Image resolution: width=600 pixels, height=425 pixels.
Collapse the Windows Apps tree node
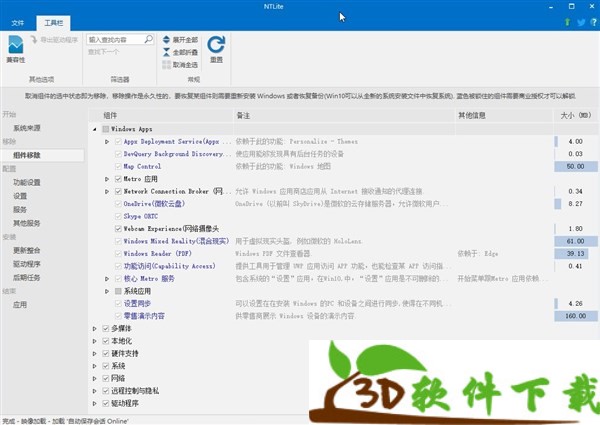pyautogui.click(x=95, y=130)
